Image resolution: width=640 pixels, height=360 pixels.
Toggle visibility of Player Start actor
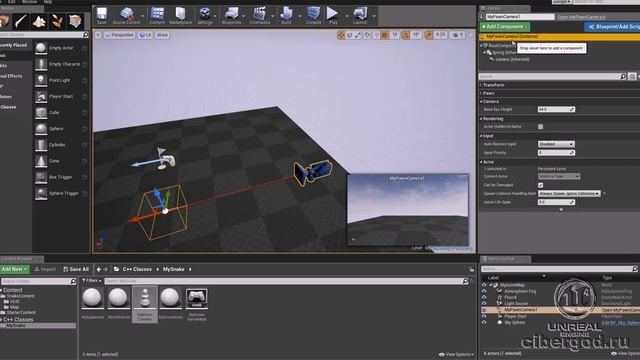pos(484,316)
